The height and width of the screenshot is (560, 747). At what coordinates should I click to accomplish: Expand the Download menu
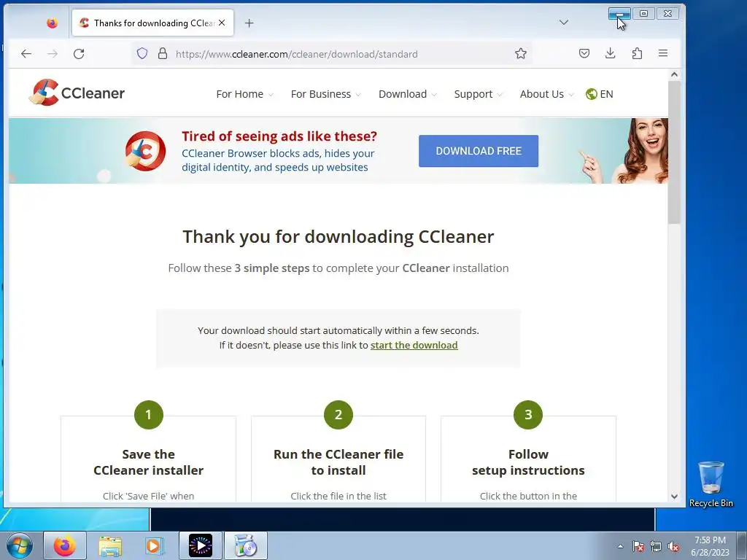408,94
